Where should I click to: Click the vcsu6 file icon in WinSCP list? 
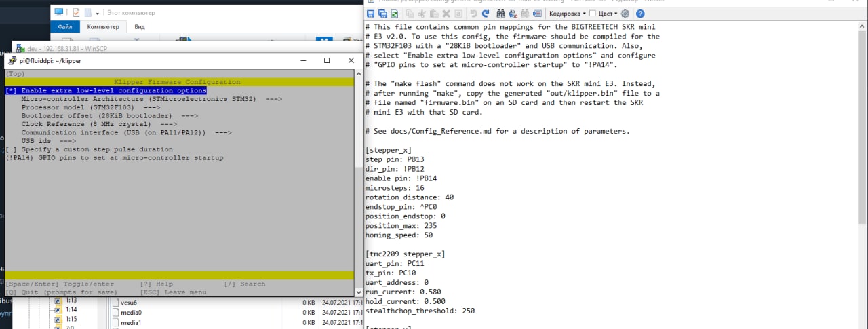pos(115,302)
